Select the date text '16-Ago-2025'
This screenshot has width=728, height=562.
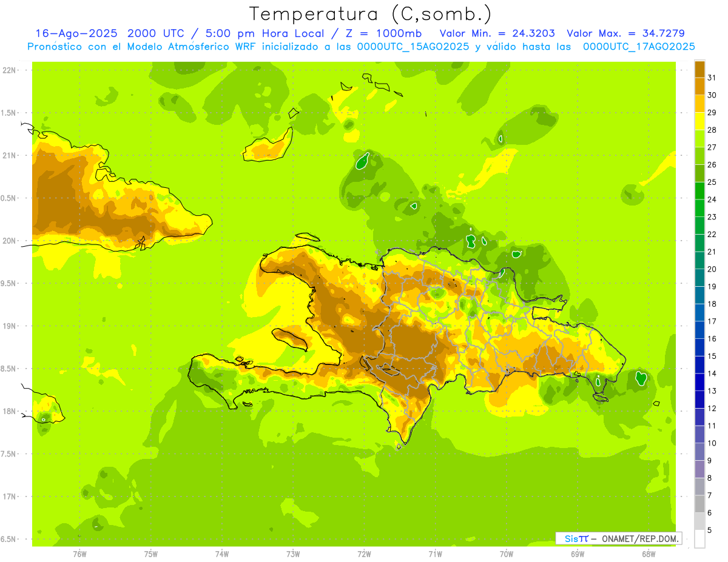[x=76, y=33]
